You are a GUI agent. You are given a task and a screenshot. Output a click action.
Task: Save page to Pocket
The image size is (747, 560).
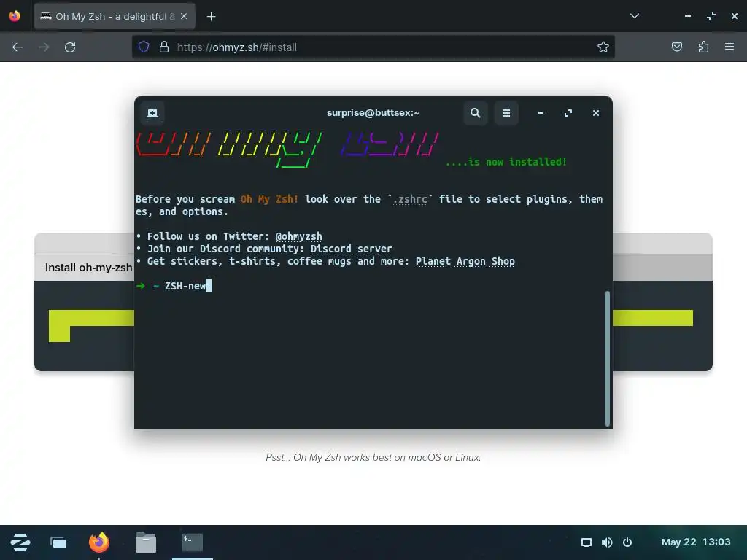676,47
